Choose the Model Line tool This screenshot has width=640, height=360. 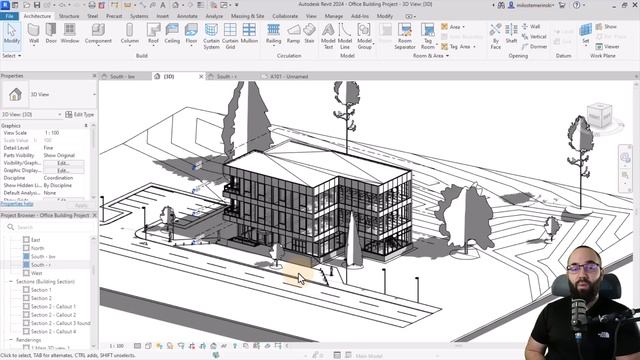345,36
